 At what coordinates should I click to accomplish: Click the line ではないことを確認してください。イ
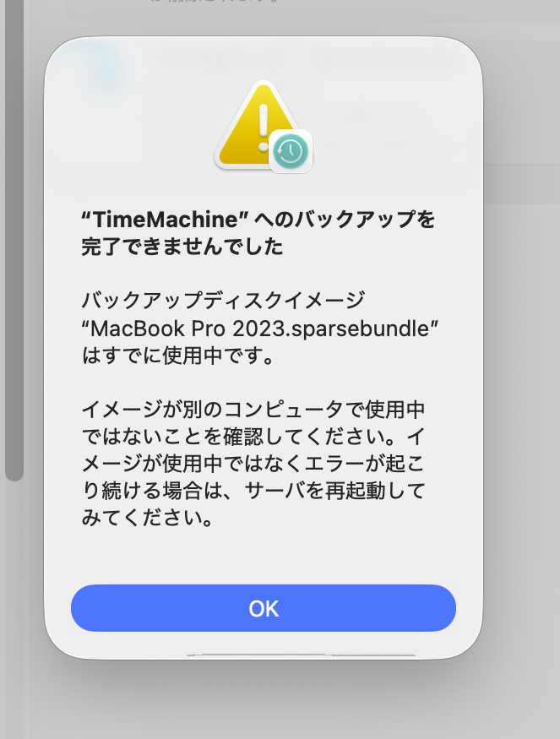pyautogui.click(x=253, y=437)
